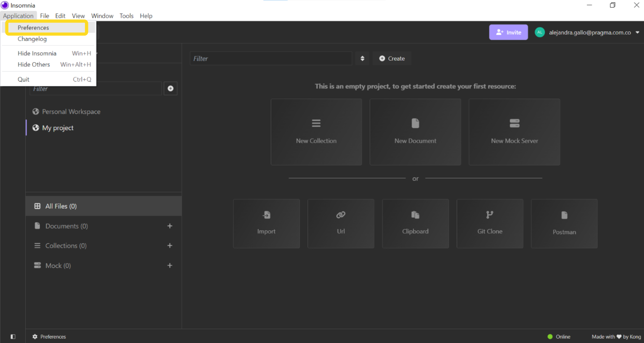The height and width of the screenshot is (343, 644).
Task: Click the Git Clone branch icon
Action: (490, 215)
